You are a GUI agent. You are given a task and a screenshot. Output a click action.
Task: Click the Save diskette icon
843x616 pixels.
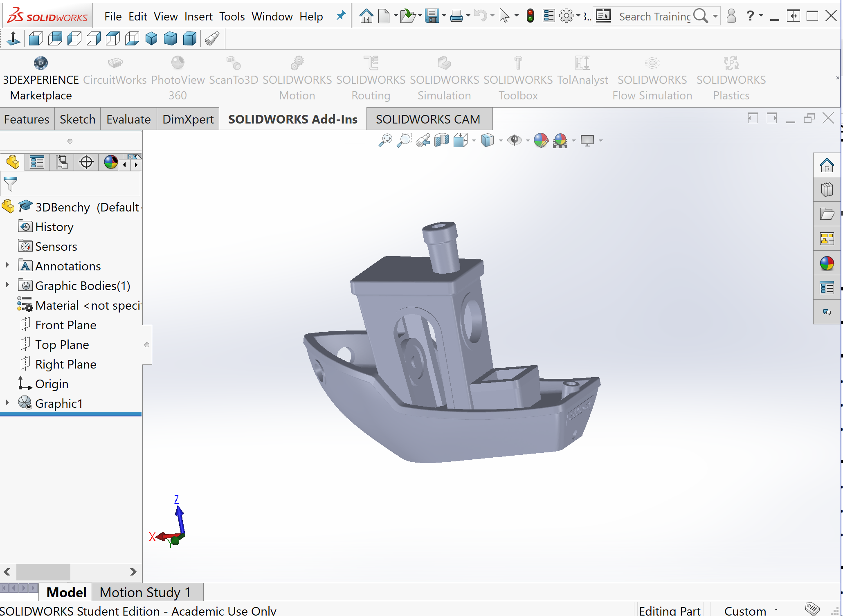pos(432,16)
